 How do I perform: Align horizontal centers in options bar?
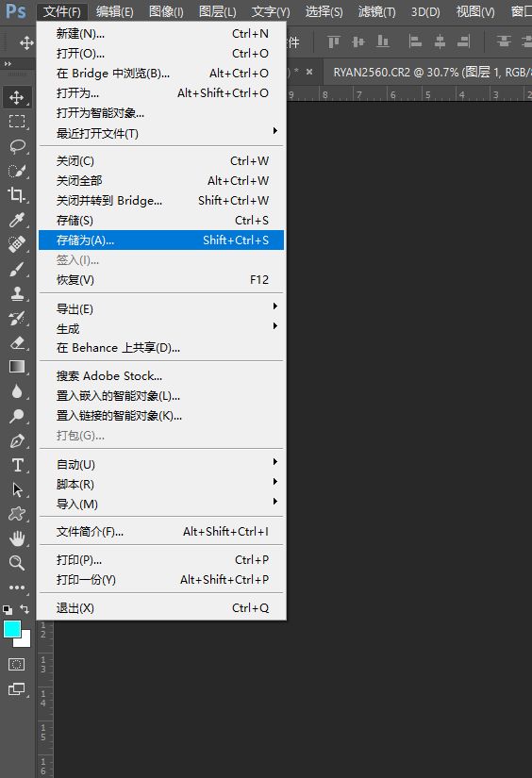(x=440, y=42)
